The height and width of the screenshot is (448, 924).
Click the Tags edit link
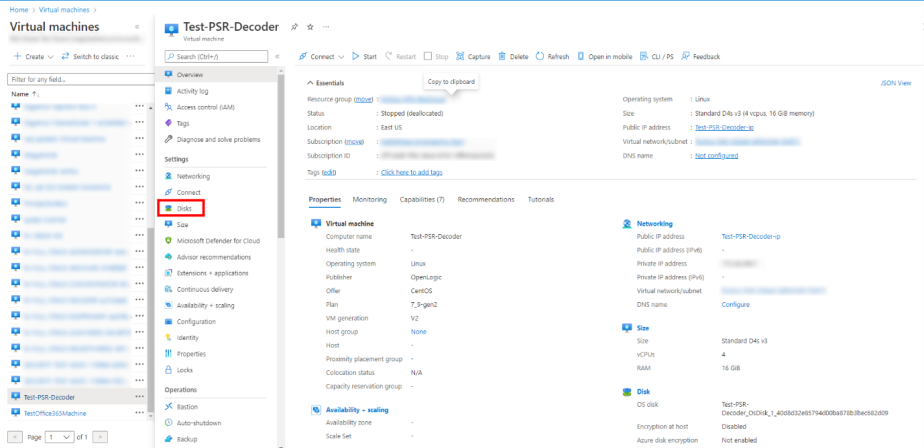pyautogui.click(x=328, y=172)
